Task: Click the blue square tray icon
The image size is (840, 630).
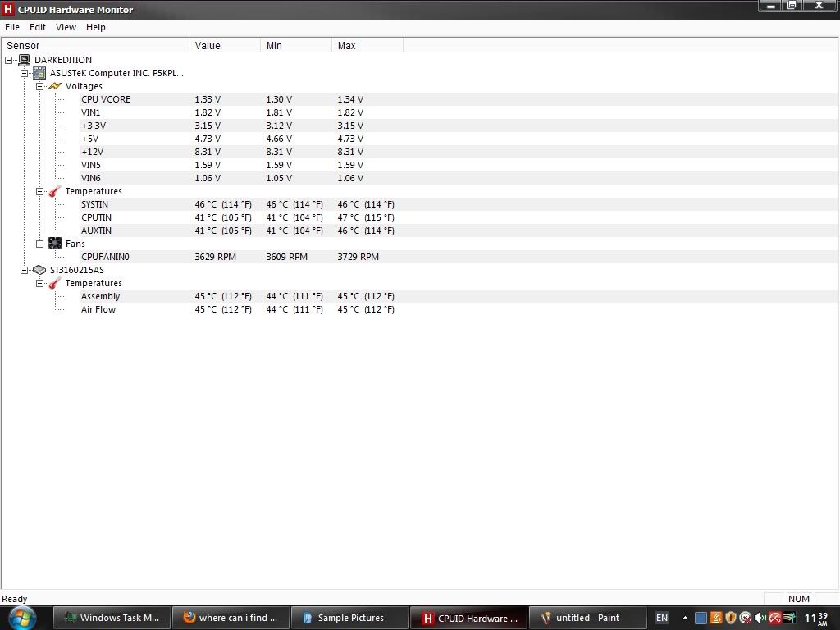Action: 701,618
